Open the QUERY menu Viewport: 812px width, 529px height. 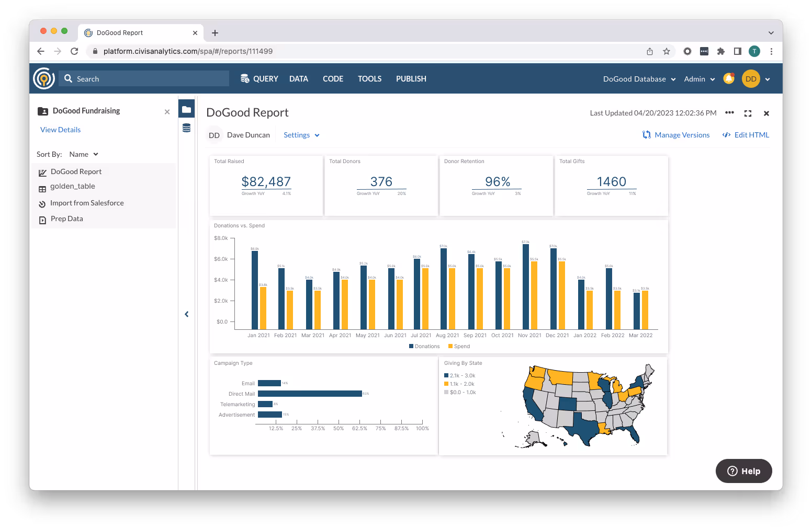point(259,79)
